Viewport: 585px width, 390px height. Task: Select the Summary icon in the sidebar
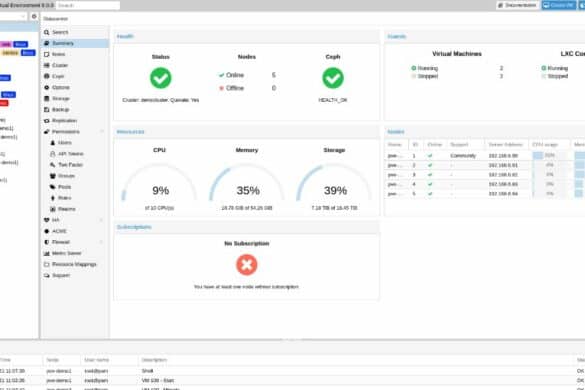pos(47,43)
